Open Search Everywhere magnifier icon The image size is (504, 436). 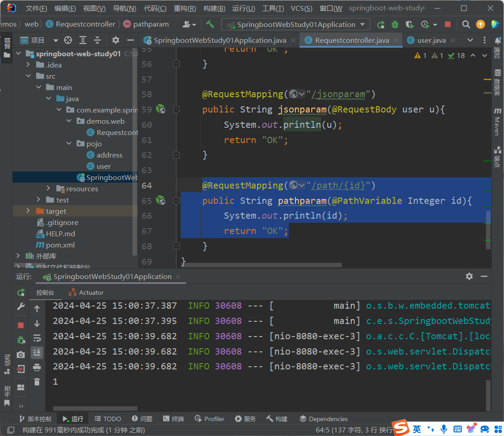pos(466,24)
